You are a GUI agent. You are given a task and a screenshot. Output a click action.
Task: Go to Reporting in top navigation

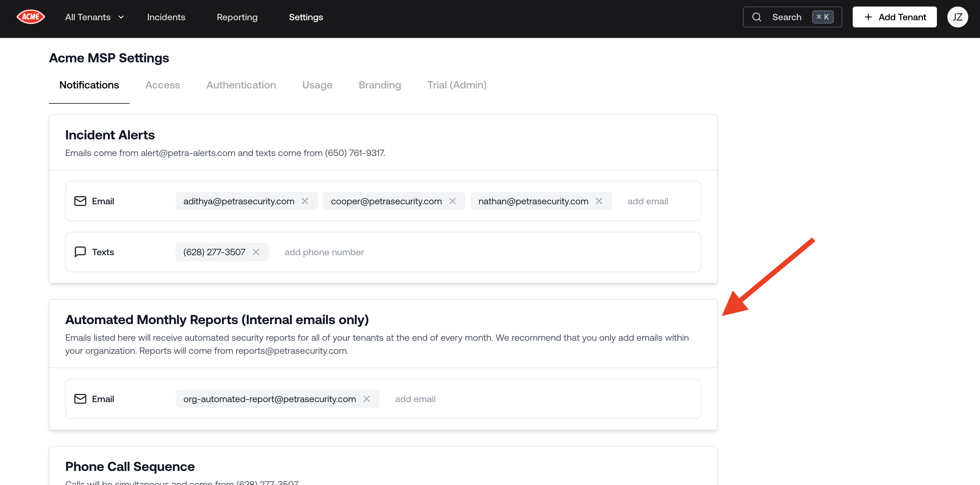click(237, 17)
